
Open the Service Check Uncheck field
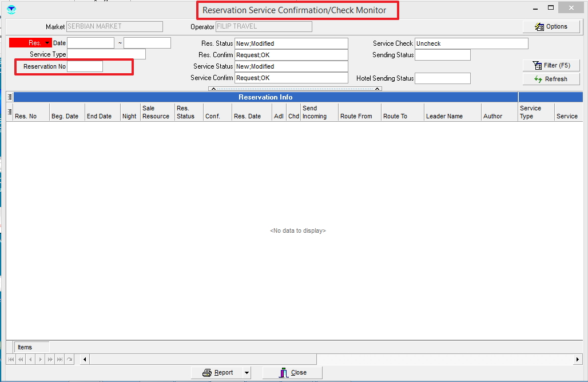(x=471, y=43)
